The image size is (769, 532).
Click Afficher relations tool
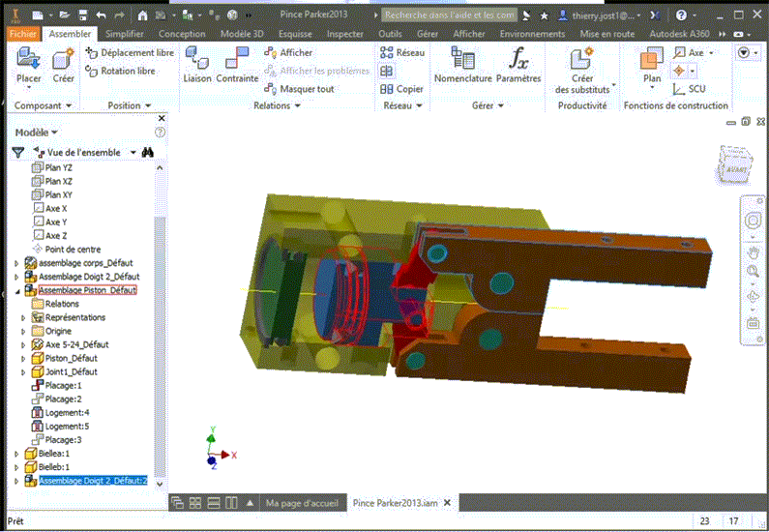click(288, 52)
